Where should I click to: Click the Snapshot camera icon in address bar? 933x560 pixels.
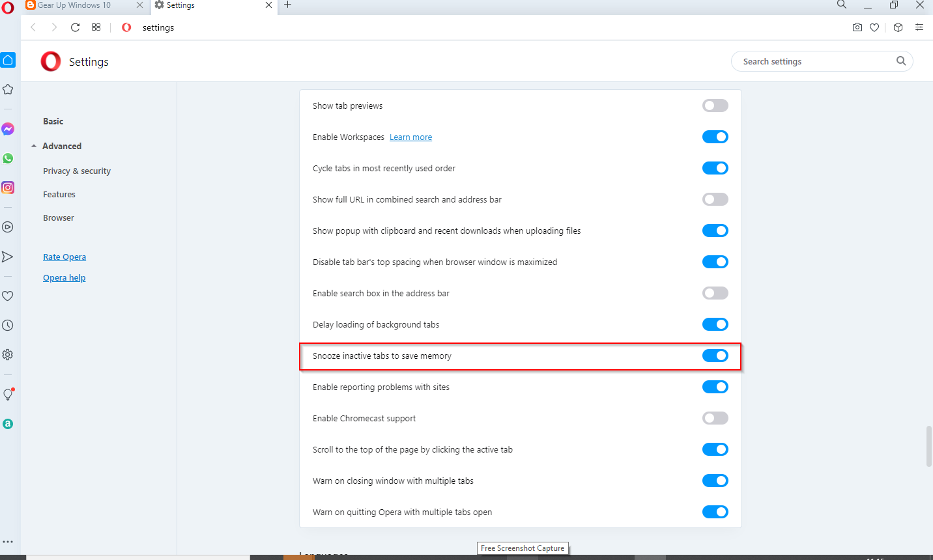[x=857, y=27]
